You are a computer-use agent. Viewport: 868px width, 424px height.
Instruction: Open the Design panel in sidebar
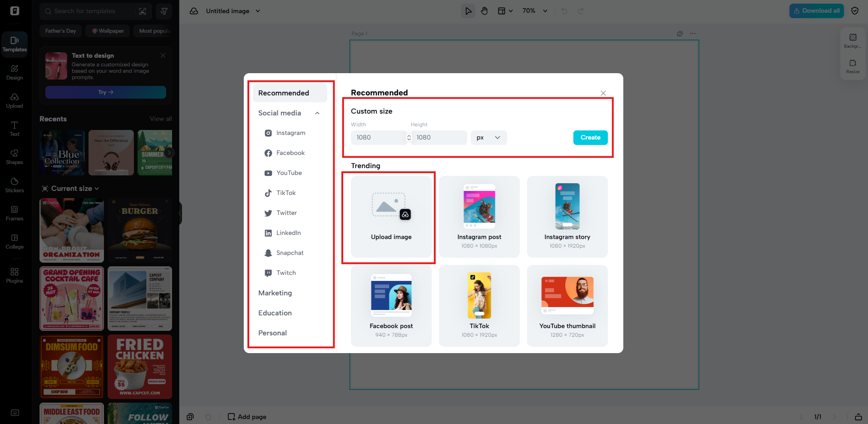(15, 72)
